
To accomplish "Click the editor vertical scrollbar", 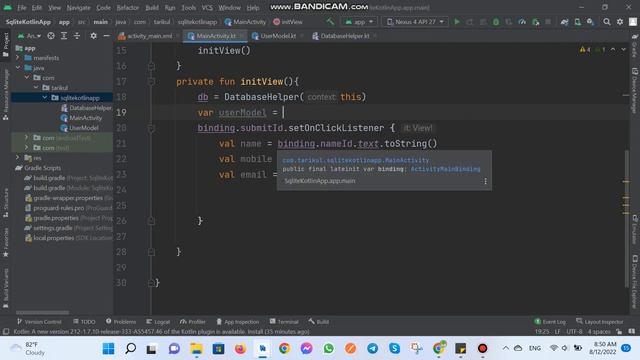I will 627,218.
